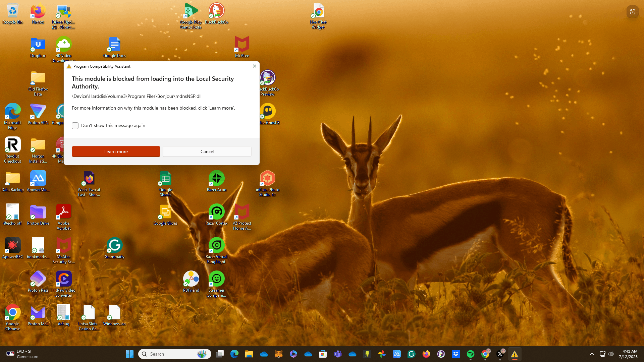Open the volume control in system tray

pyautogui.click(x=611, y=354)
